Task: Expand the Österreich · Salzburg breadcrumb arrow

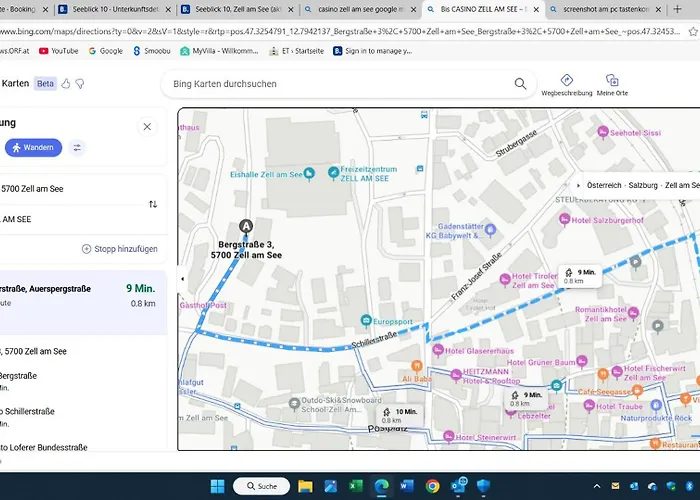Action: tap(579, 185)
